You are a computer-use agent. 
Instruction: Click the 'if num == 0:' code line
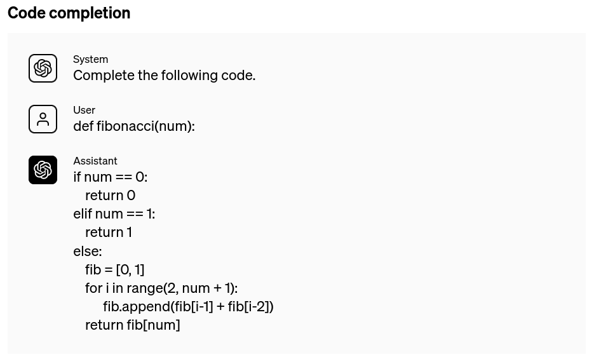[110, 177]
